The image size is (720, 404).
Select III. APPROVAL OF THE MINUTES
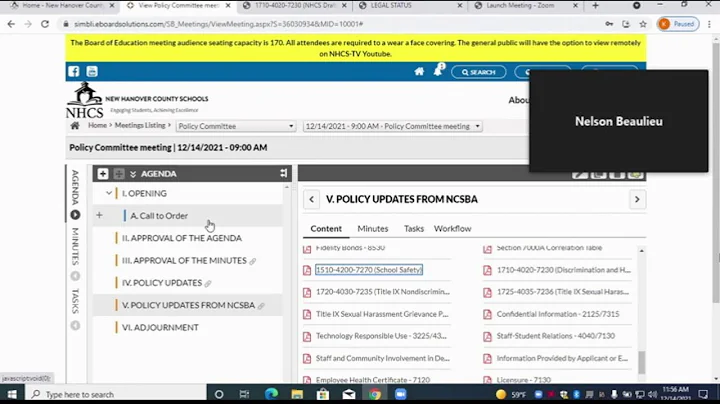pos(184,260)
